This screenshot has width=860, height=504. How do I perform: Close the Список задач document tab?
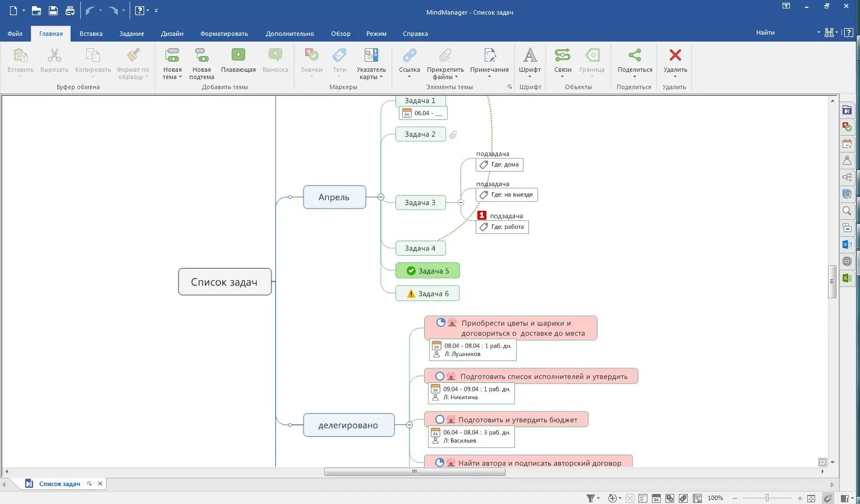[x=100, y=484]
